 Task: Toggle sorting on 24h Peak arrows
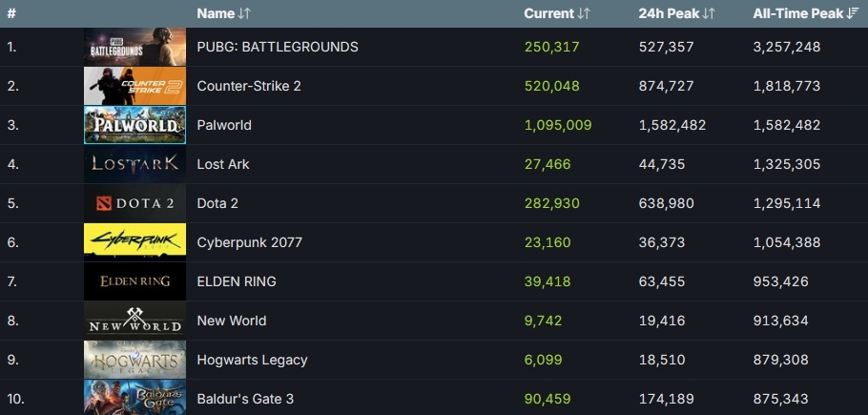pyautogui.click(x=709, y=13)
